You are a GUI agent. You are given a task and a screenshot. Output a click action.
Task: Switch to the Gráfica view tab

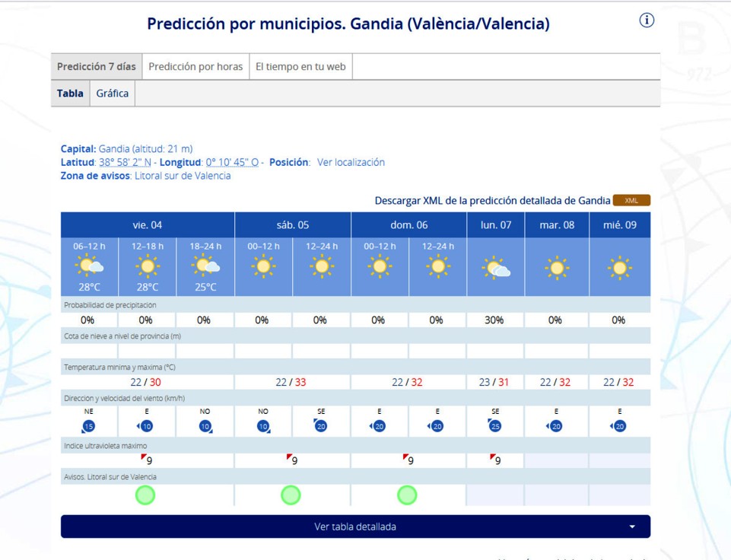[x=113, y=94]
